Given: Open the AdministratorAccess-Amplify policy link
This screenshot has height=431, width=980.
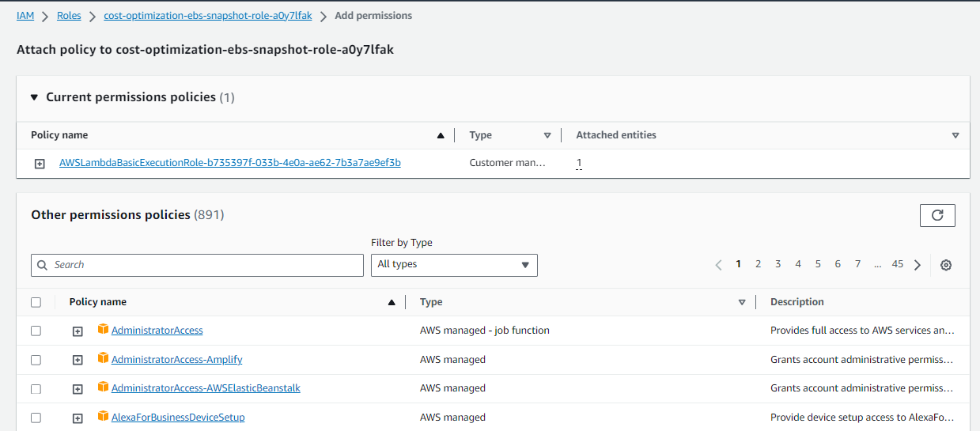Looking at the screenshot, I should [176, 359].
